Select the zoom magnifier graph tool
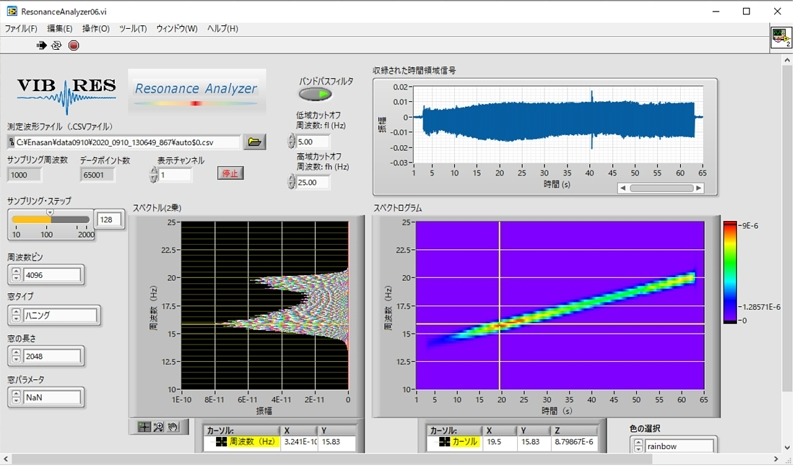The width and height of the screenshot is (800, 473). coord(159,427)
